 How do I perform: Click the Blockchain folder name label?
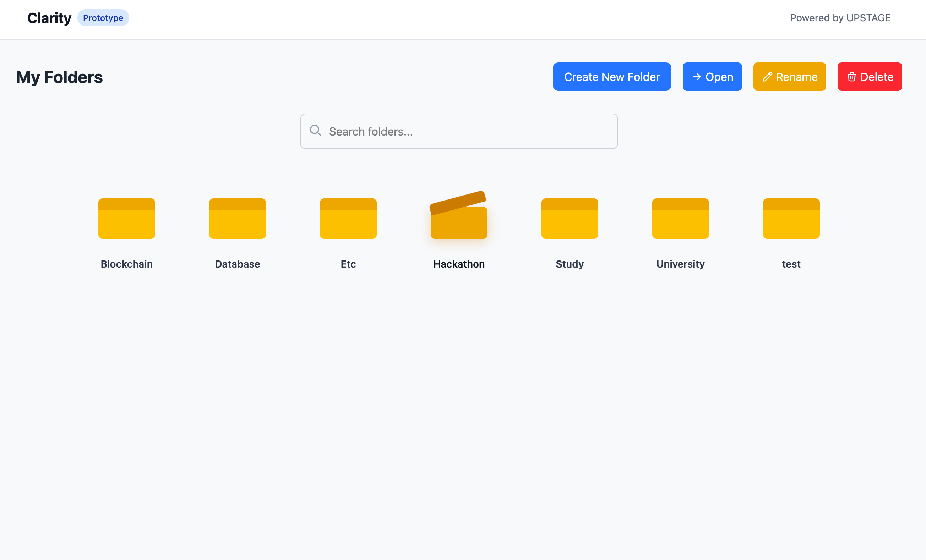tap(127, 264)
